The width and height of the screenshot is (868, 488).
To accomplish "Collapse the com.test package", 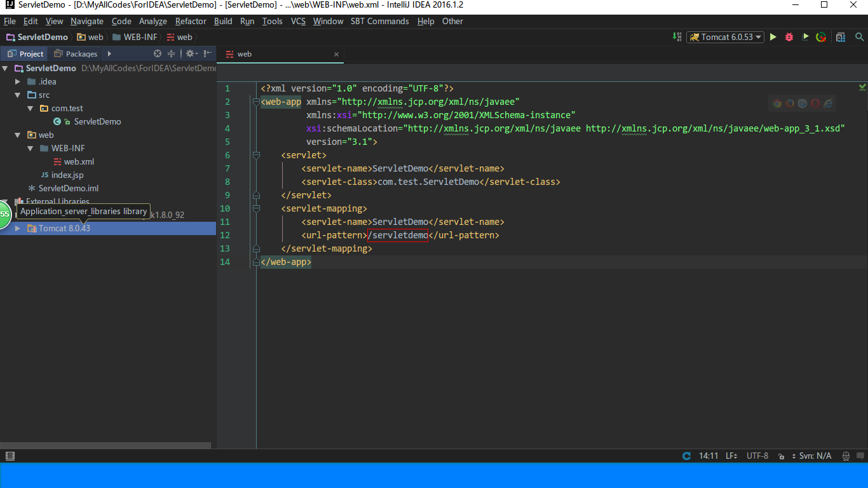I will click(31, 108).
